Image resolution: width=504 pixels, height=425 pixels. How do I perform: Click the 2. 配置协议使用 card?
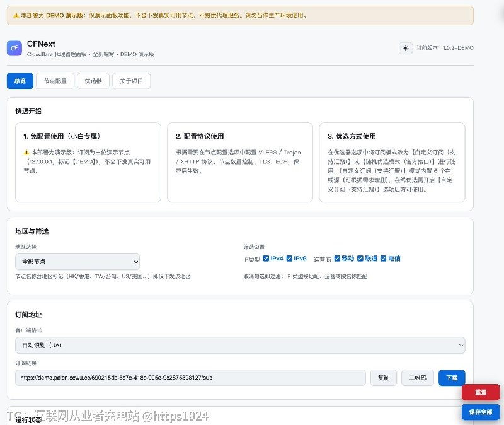[240, 163]
